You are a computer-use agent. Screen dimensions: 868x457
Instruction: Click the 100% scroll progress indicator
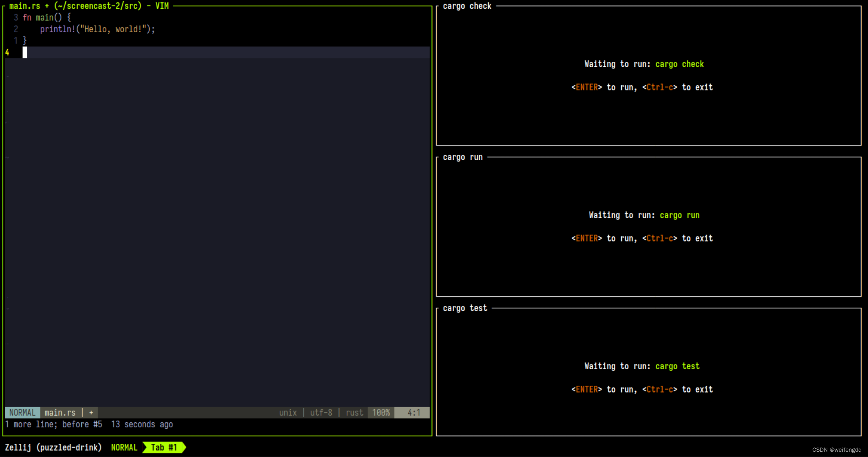(x=380, y=412)
